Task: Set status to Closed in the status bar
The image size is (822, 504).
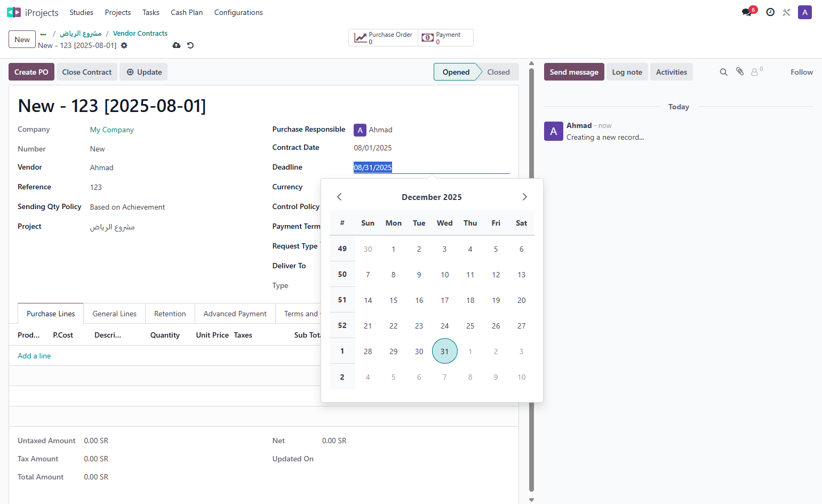Action: point(498,72)
